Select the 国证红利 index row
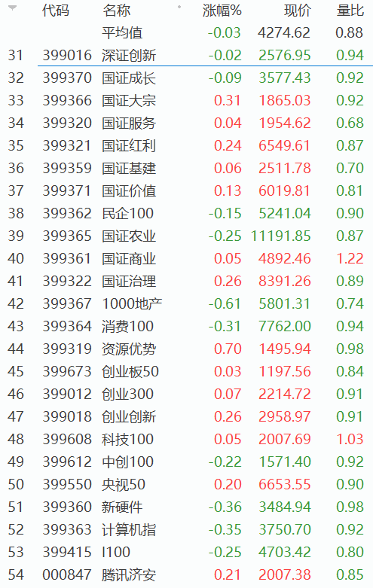This screenshot has height=588, width=373. point(187,145)
